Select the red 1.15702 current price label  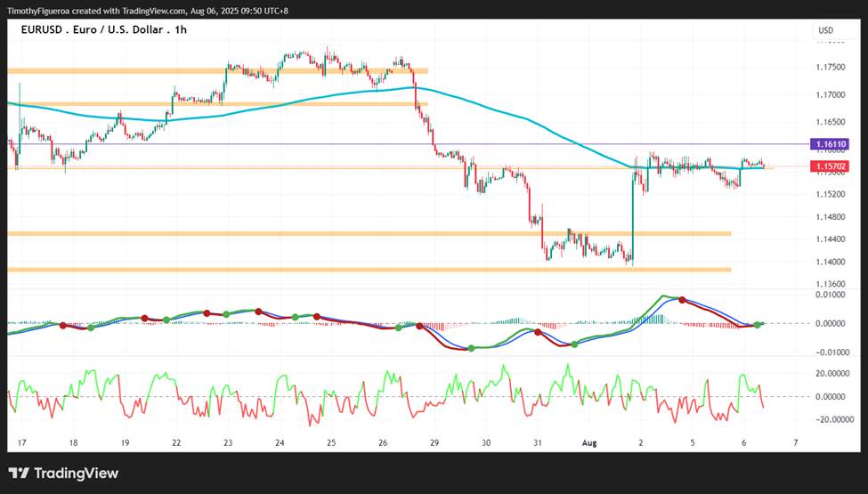[828, 166]
